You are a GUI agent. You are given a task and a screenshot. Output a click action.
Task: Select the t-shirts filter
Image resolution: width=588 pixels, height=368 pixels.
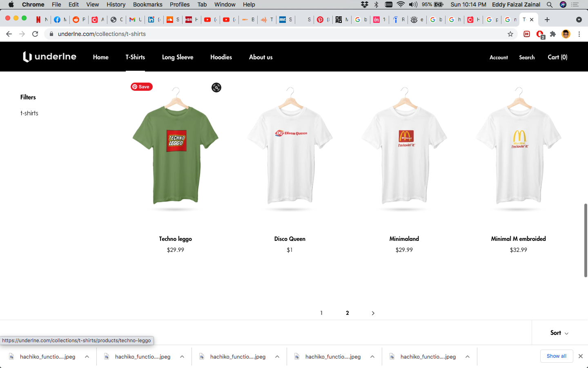click(x=29, y=113)
